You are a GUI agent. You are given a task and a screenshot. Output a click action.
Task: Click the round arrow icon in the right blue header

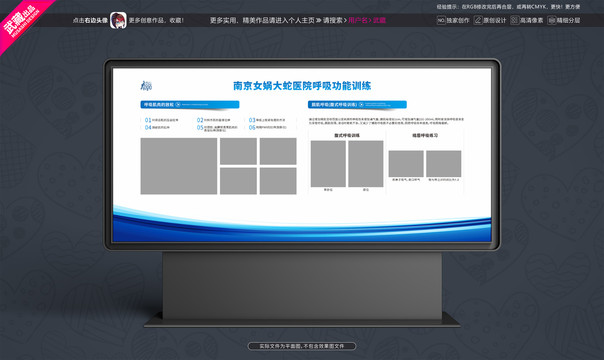tap(361, 104)
